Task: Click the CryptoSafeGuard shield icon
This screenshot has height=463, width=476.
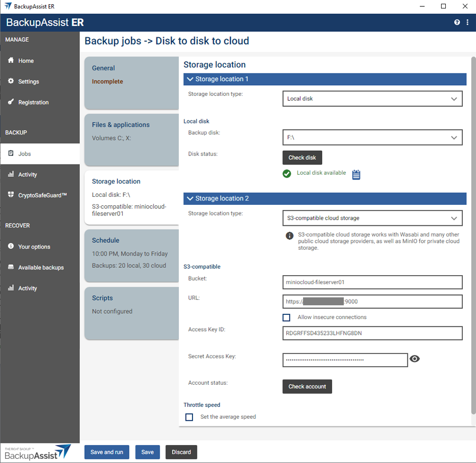Action: (11, 194)
